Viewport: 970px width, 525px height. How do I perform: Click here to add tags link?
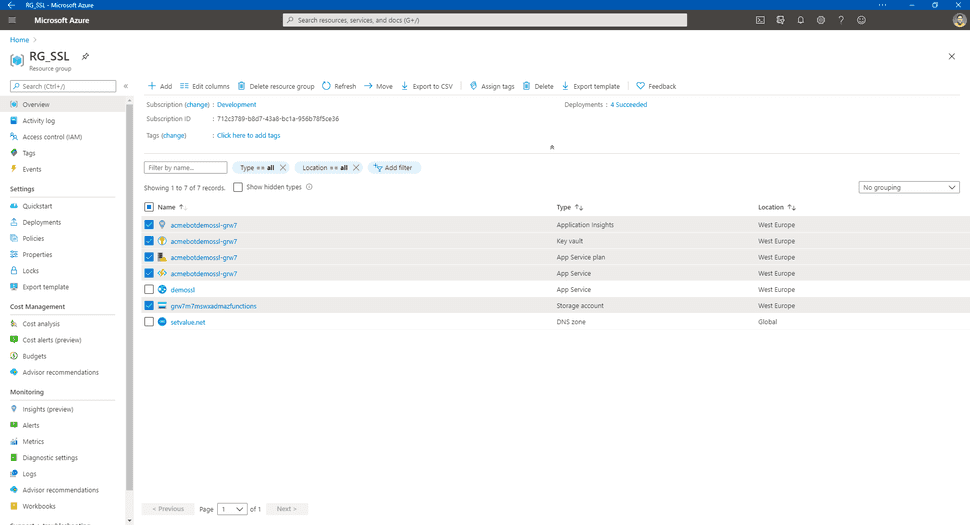[248, 135]
